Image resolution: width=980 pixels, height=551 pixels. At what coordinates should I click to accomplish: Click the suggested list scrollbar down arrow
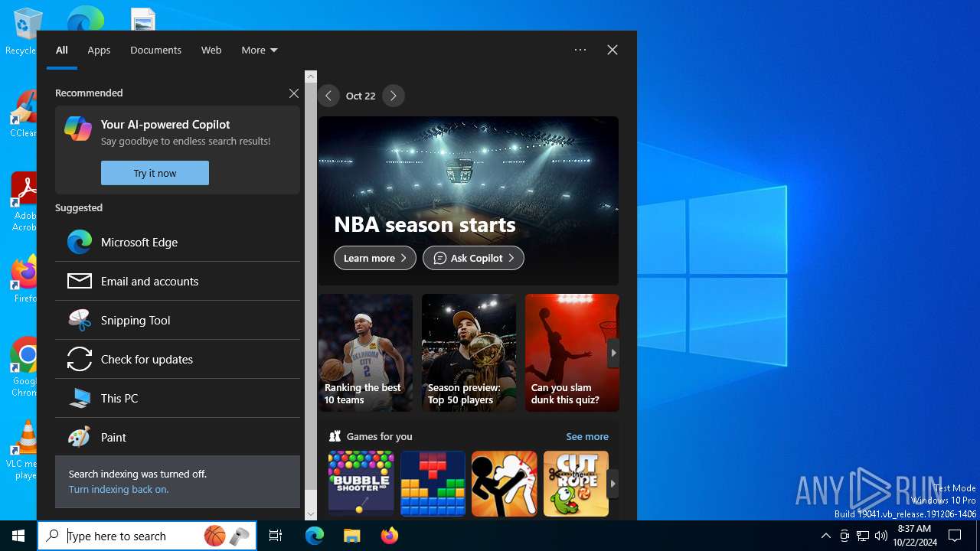(310, 514)
